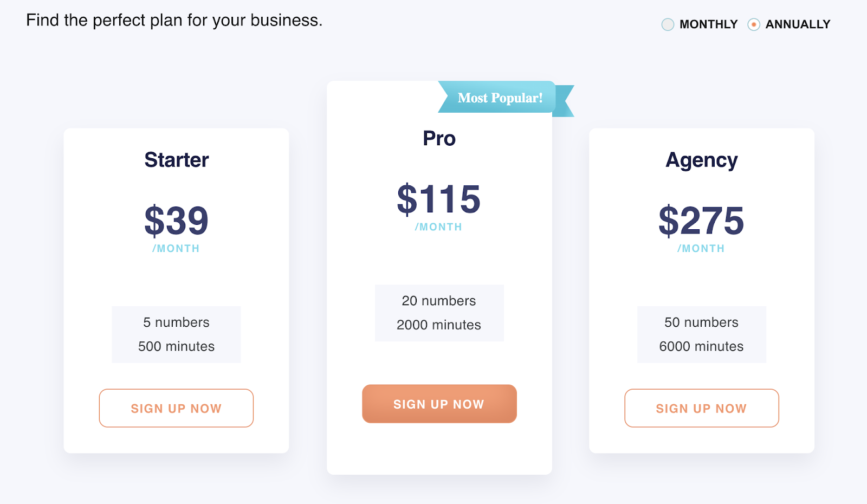Viewport: 867px width, 504px height.
Task: Click the "5 numbers" feature text
Action: pos(176,322)
